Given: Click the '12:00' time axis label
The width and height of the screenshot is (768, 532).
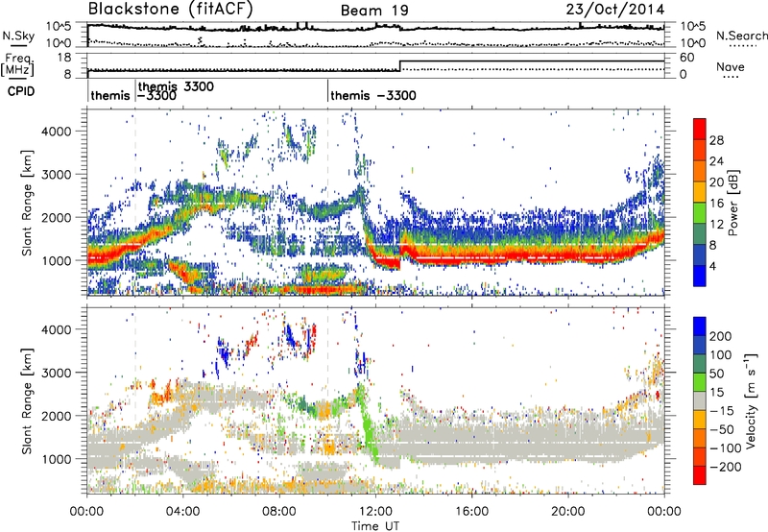Looking at the screenshot, I should [x=375, y=511].
